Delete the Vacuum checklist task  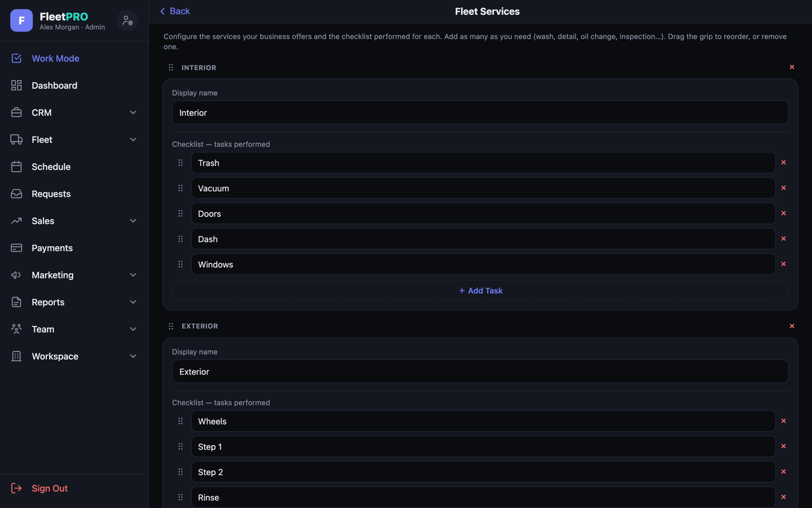(784, 188)
